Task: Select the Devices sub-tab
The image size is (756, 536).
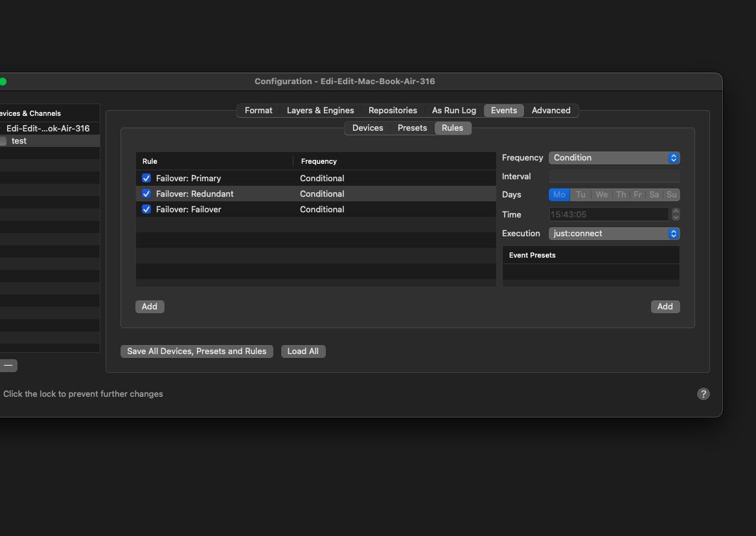Action: [x=367, y=128]
